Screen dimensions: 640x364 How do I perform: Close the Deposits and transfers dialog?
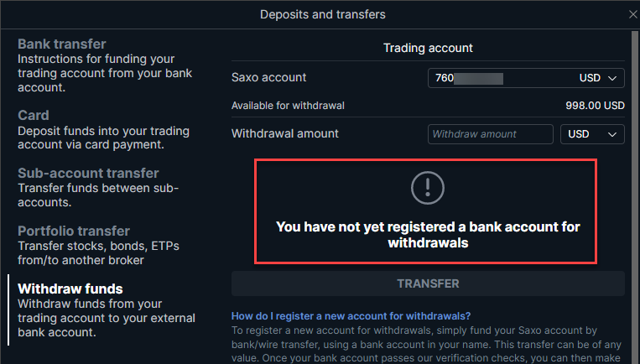pyautogui.click(x=633, y=15)
